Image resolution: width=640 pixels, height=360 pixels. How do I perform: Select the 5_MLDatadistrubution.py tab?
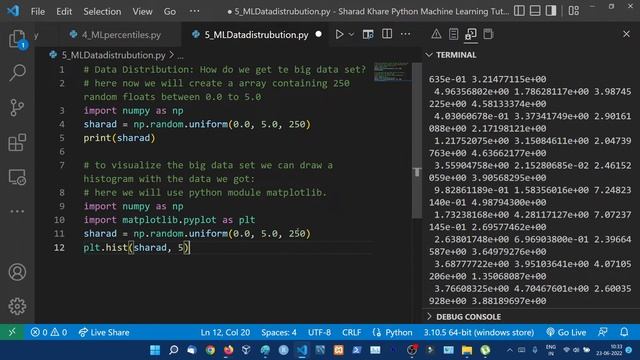256,35
